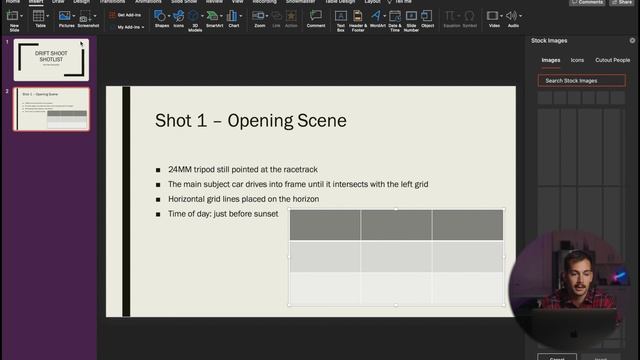Click the Audio speaker icon
640x360 pixels.
(511, 16)
